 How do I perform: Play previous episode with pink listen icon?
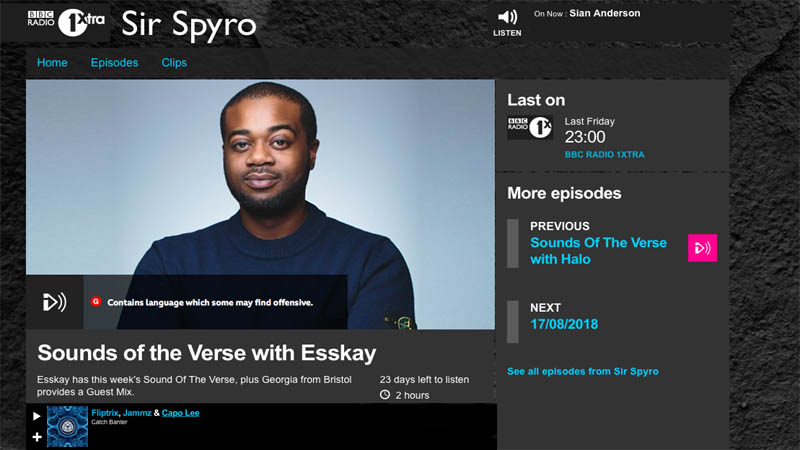pos(702,248)
